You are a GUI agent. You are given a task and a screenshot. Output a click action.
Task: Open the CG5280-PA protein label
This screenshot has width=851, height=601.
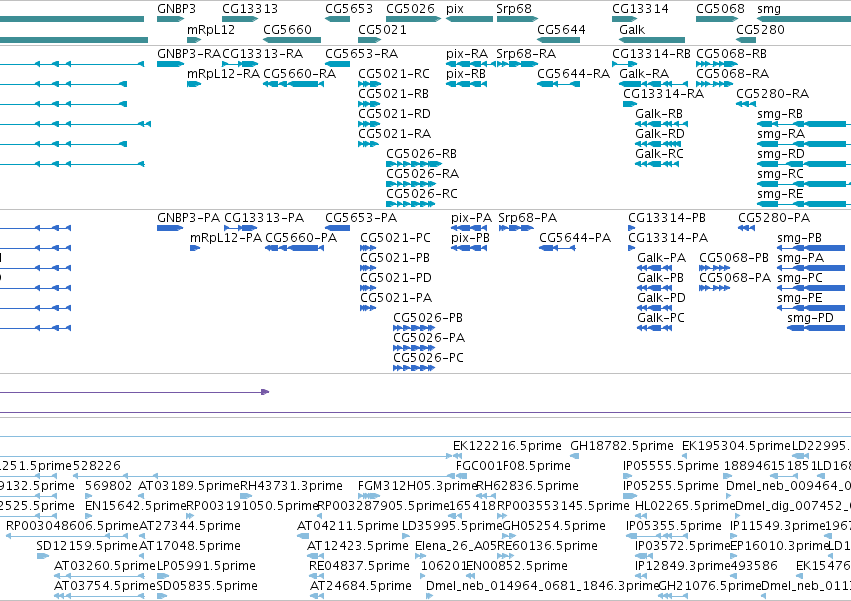[x=774, y=218]
